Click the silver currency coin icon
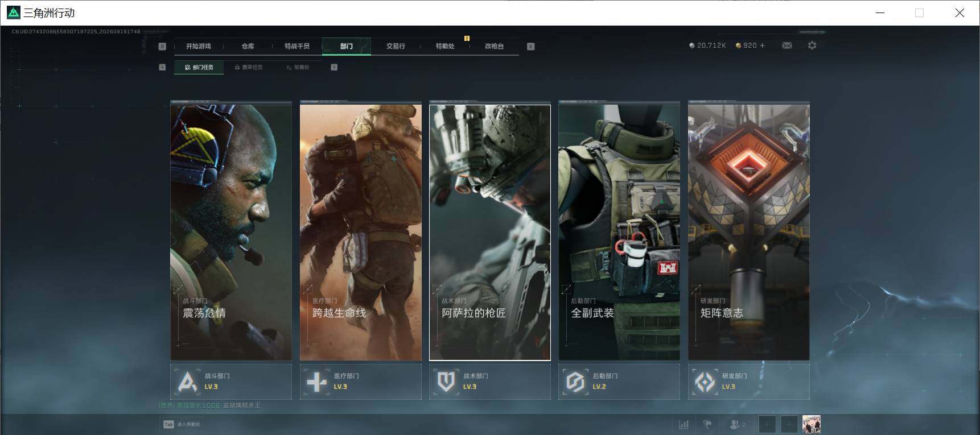This screenshot has width=980, height=435. click(692, 45)
